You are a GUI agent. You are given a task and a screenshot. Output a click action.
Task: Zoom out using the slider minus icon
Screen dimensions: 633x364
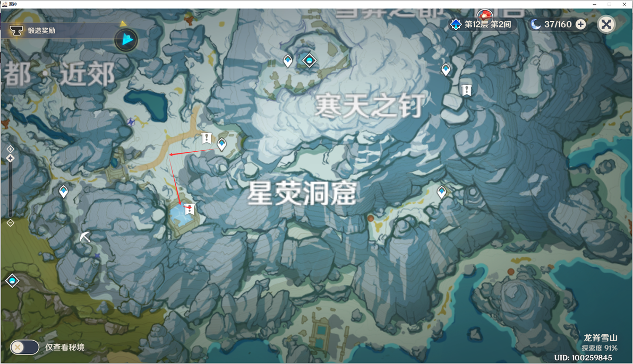11,223
